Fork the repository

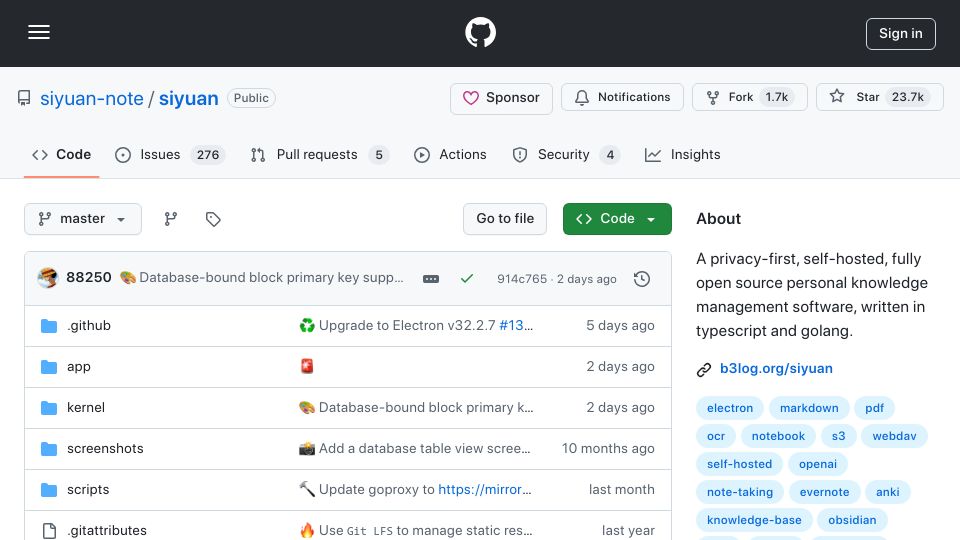[x=749, y=97]
